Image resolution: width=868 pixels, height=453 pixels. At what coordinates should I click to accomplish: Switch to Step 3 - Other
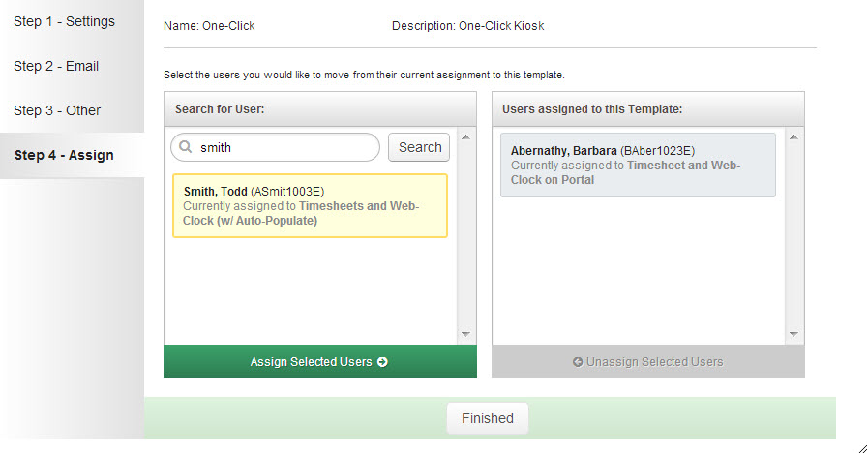point(57,110)
